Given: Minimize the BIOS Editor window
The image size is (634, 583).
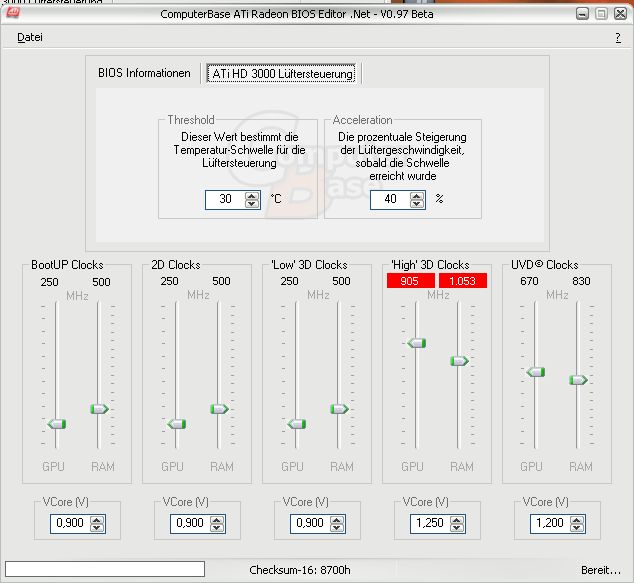Looking at the screenshot, I should (x=582, y=14).
